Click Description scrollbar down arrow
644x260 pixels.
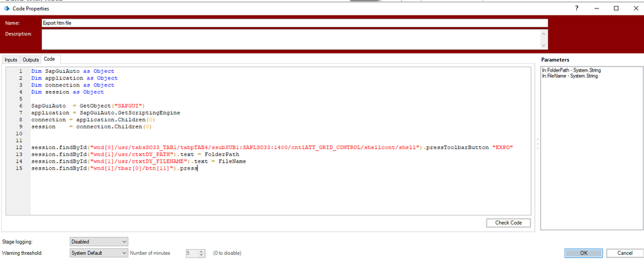pos(545,45)
